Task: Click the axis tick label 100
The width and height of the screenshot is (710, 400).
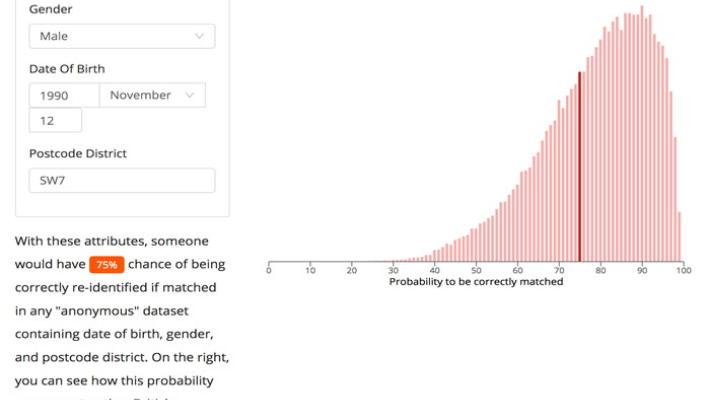Action: coord(683,270)
